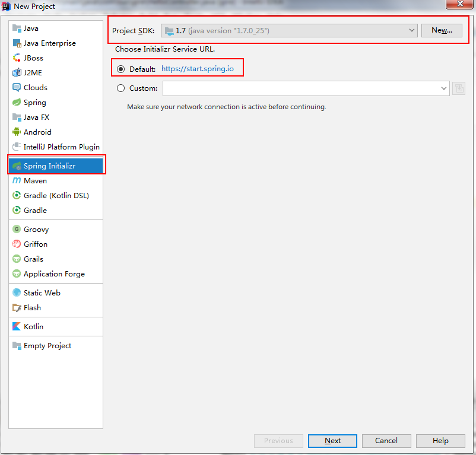Click the plain Gradle icon
Viewport: 476px width, 455px height.
[17, 210]
